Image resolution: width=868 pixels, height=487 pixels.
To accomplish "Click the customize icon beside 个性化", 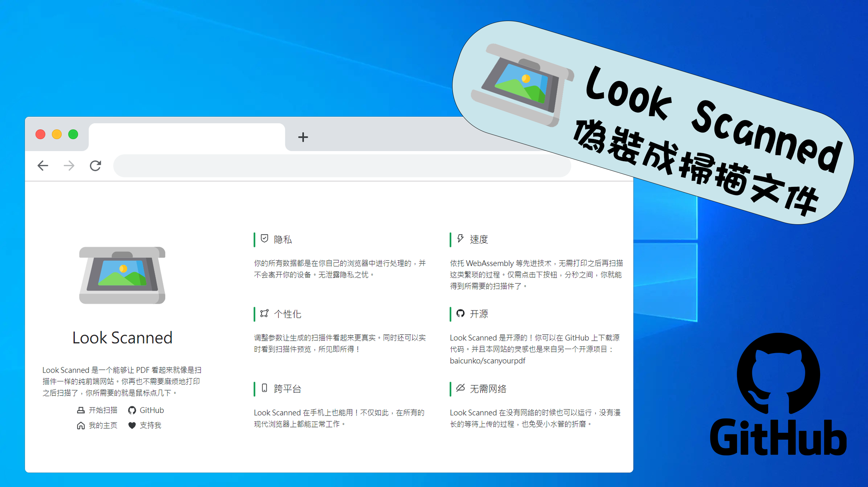I will (265, 313).
